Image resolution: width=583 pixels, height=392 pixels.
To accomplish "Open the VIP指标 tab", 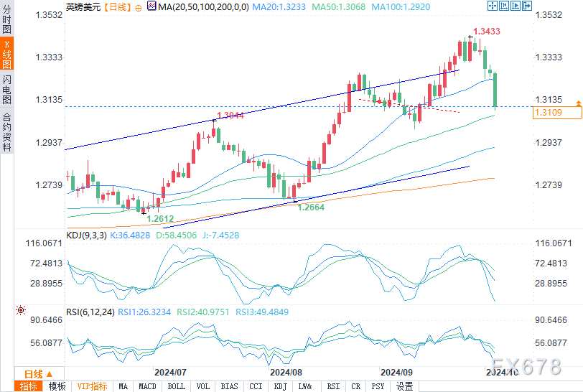I will [x=92, y=386].
